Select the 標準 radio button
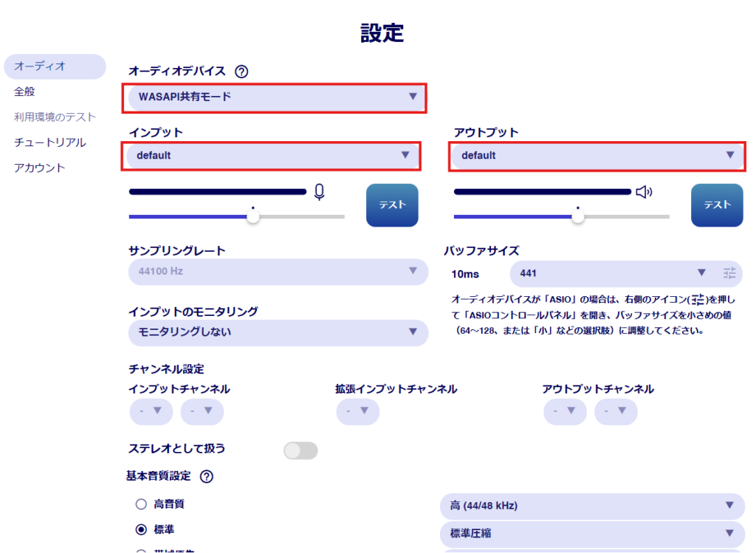 point(141,529)
